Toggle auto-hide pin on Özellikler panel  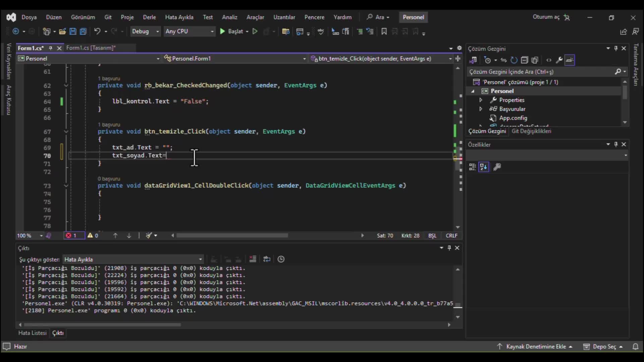coord(616,144)
